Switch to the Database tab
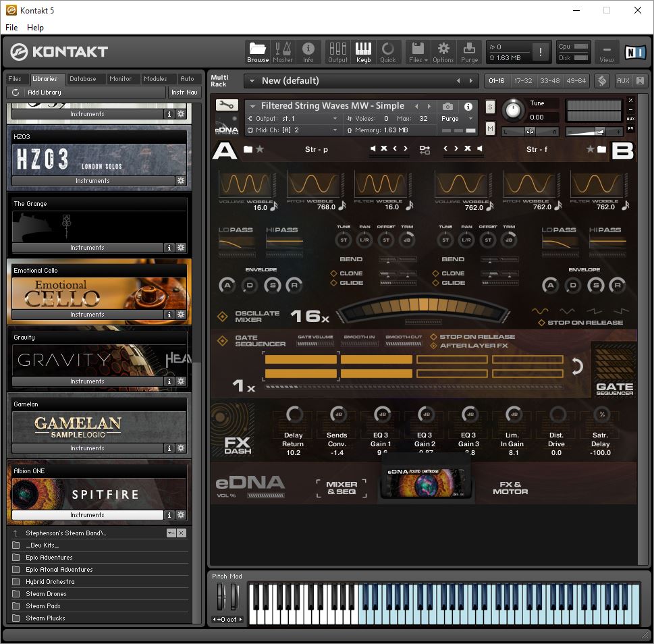This screenshot has height=644, width=654. click(82, 79)
